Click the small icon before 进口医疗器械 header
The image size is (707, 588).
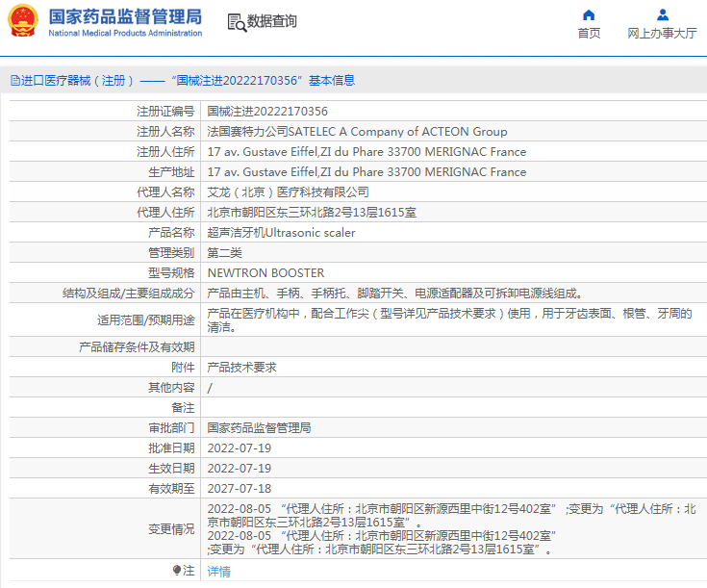tap(14, 81)
